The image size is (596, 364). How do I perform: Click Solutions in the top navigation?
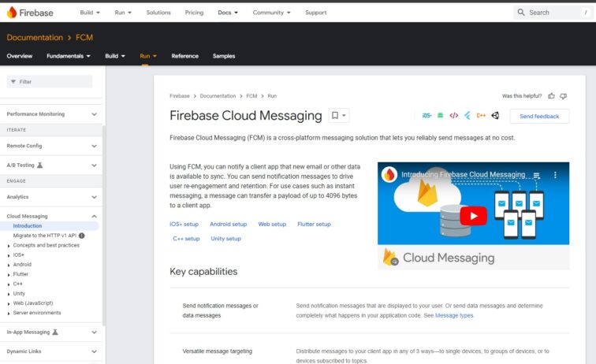coord(158,13)
